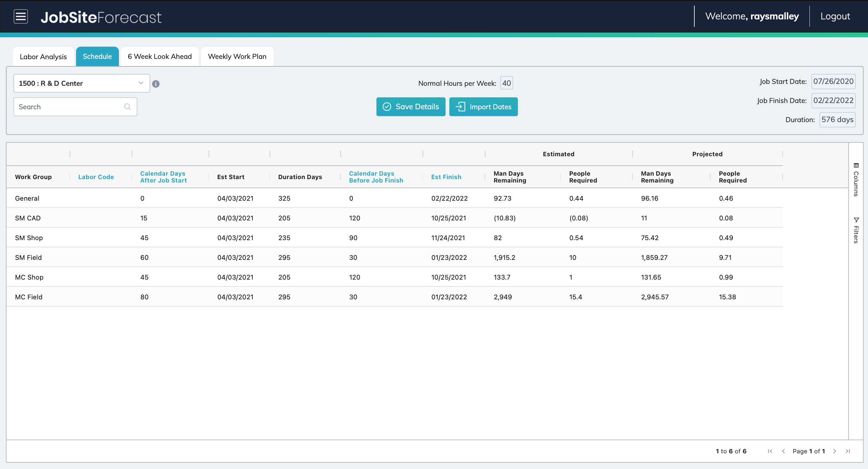Select the General work group row

point(394,198)
